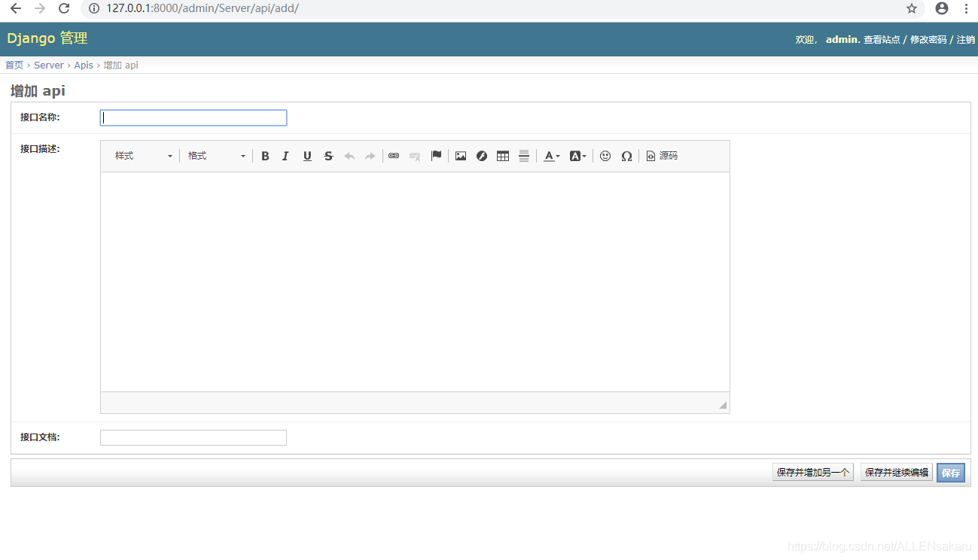Screen dimensions: 978x560
Task: Open the Server breadcrumb link
Action: tap(49, 65)
